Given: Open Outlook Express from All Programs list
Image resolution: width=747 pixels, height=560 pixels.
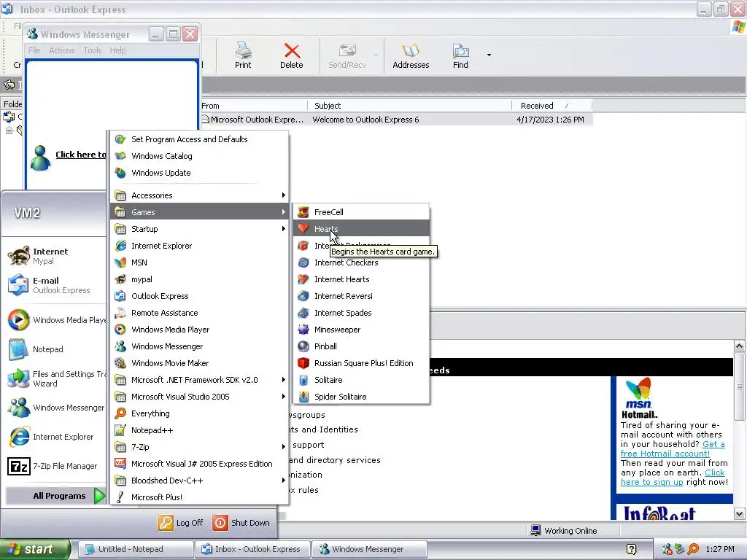Looking at the screenshot, I should coord(199,296).
